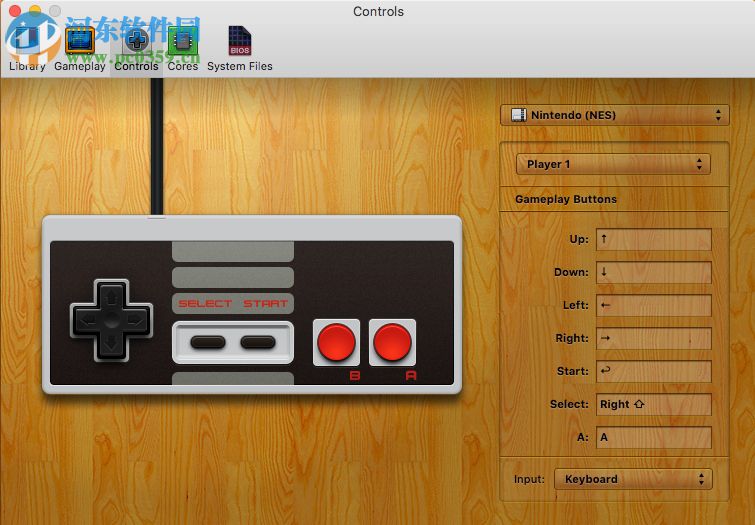
Task: Open the Player 1 dropdown
Action: coord(613,164)
